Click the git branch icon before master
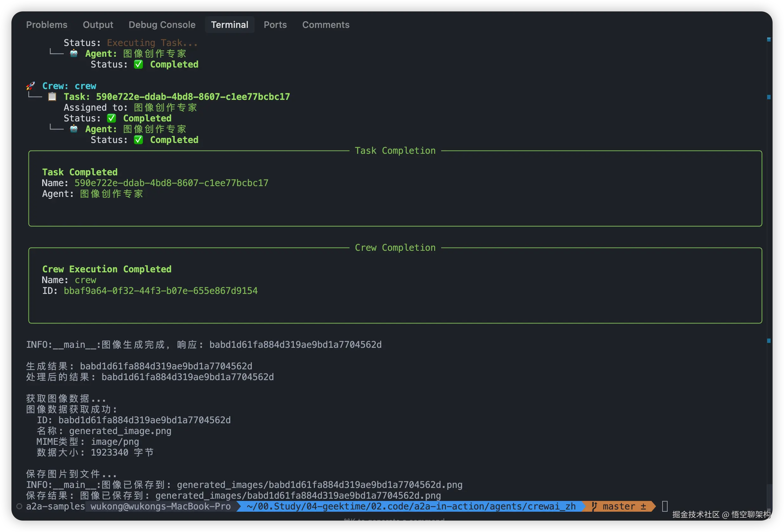 [x=594, y=506]
